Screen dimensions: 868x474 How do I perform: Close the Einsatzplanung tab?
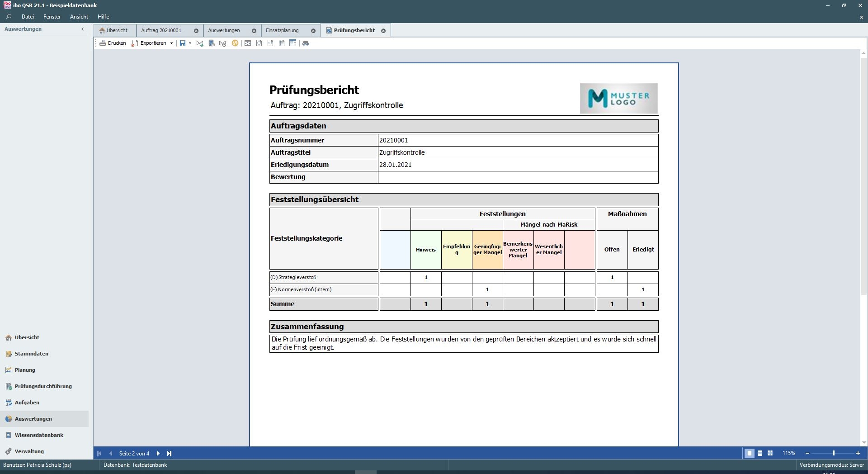coord(313,31)
